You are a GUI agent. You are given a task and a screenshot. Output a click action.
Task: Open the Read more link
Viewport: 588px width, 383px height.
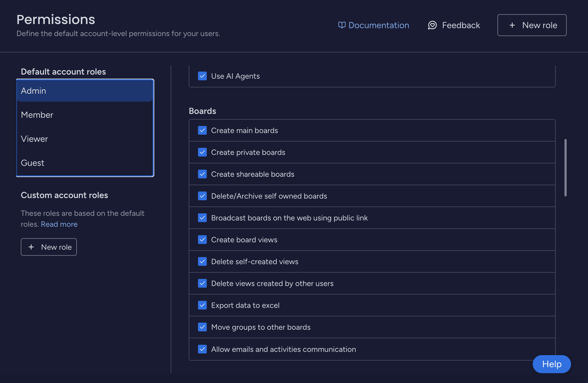click(x=59, y=224)
